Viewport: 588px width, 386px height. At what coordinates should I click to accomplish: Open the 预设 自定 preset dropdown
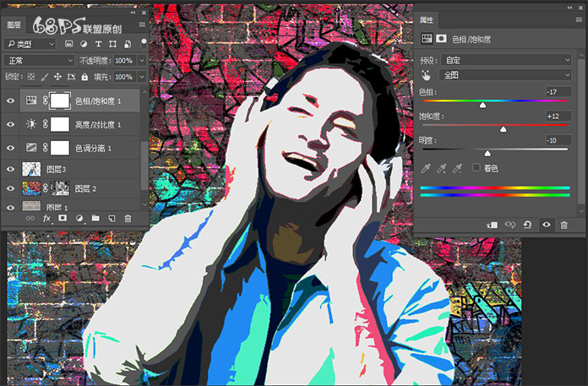click(506, 60)
